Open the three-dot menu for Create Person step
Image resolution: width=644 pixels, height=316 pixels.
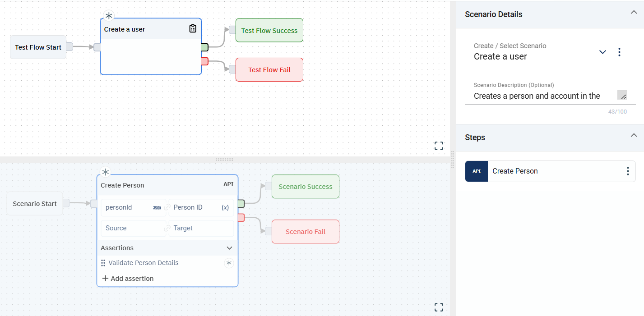[627, 171]
